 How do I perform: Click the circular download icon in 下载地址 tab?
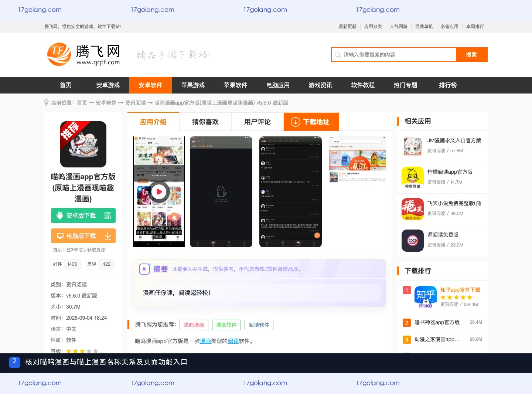point(296,122)
